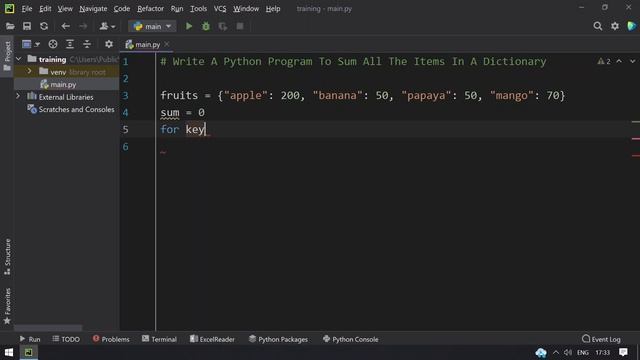This screenshot has width=640, height=360.
Task: Open the Run menu
Action: 177,9
